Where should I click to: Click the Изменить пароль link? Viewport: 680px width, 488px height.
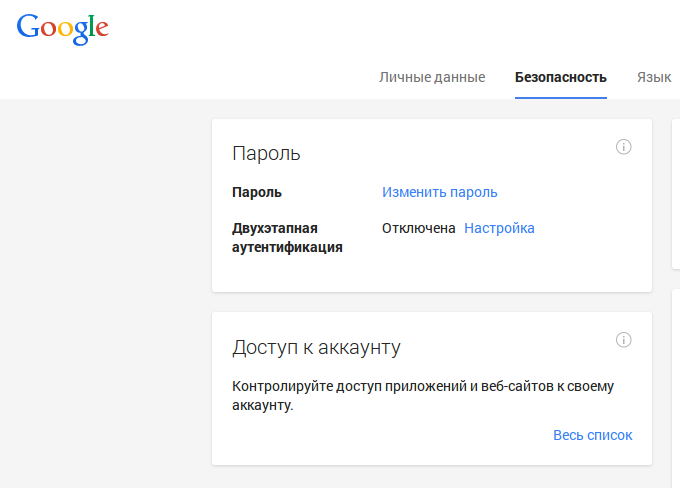(439, 192)
